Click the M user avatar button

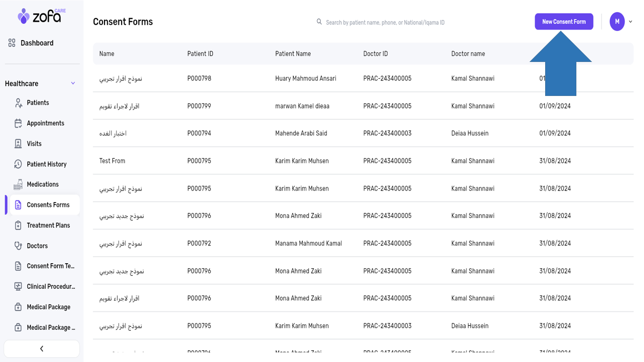(617, 22)
